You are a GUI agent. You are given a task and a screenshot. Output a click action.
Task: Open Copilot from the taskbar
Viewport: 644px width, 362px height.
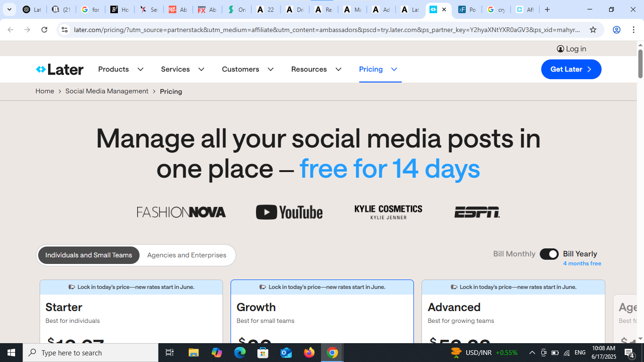(217, 353)
